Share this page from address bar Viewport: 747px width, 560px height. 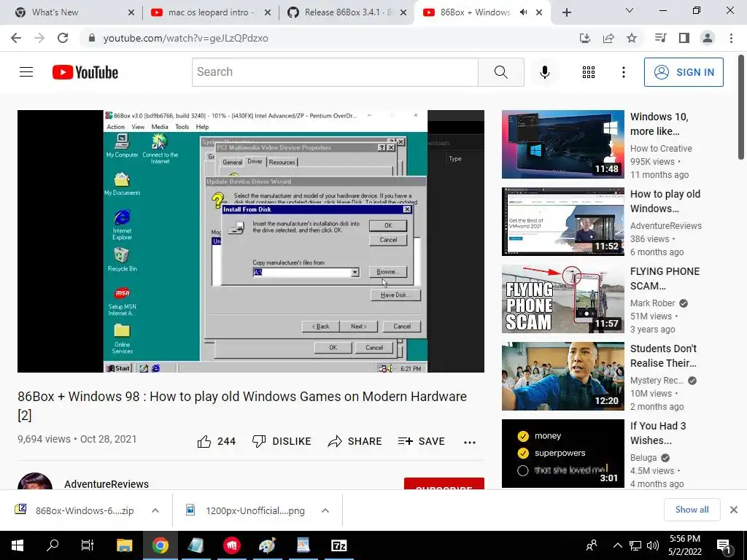tap(608, 38)
